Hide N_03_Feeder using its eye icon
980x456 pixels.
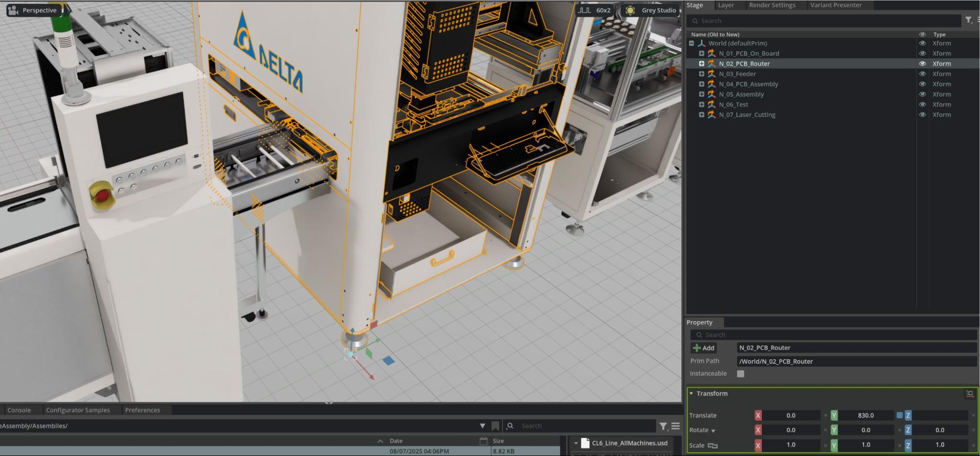[x=922, y=74]
